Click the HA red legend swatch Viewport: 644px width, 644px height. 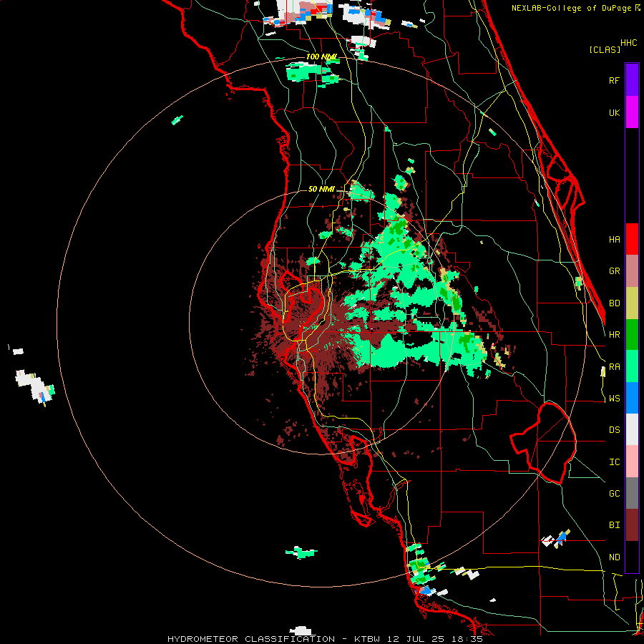[632, 239]
